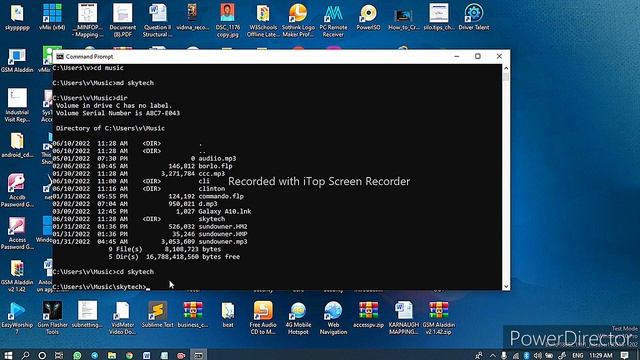This screenshot has width=640, height=360.
Task: Click the 'skytech' directory entry text
Action: (211, 219)
